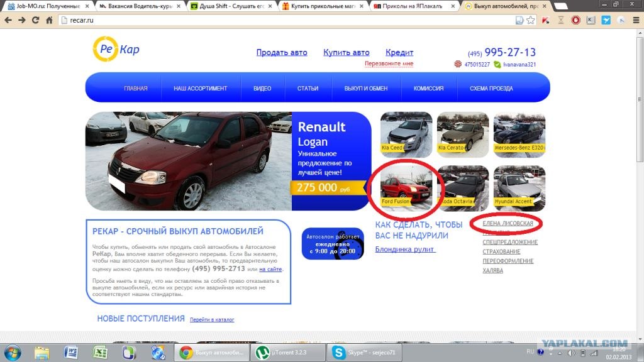644x362 pixels.
Task: Open the Mersedes-Benz E320 thumbnail
Action: [519, 134]
